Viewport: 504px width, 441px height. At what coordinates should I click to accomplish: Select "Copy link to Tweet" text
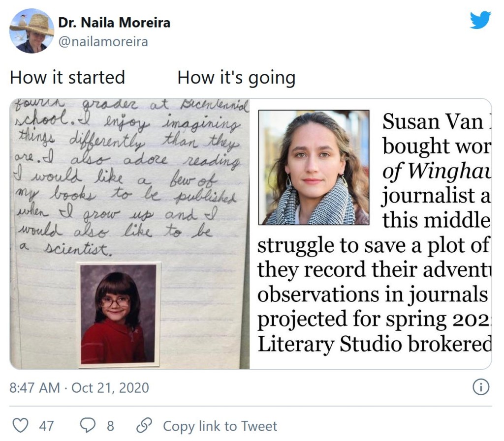pos(220,426)
